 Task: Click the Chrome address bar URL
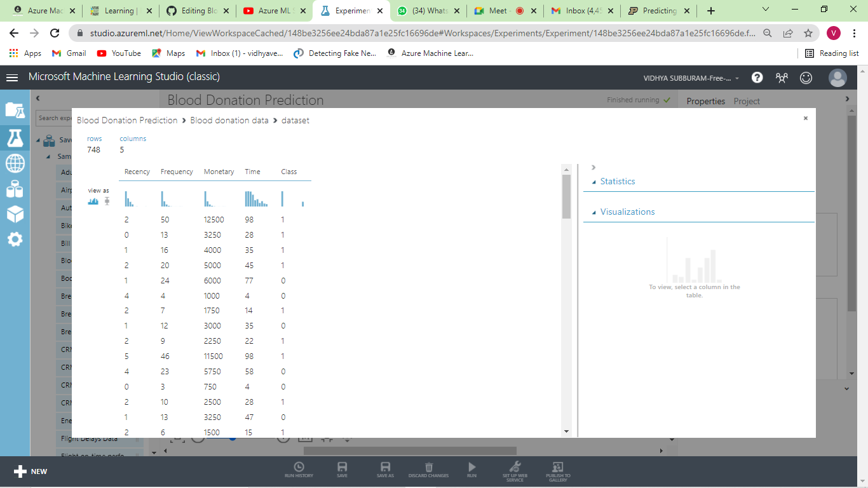(423, 33)
